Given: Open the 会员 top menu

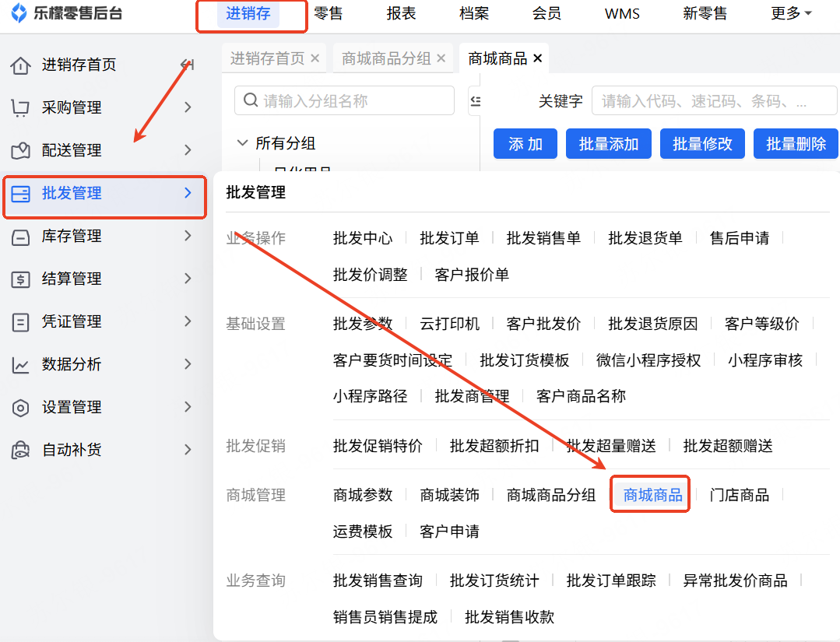Looking at the screenshot, I should click(x=547, y=13).
